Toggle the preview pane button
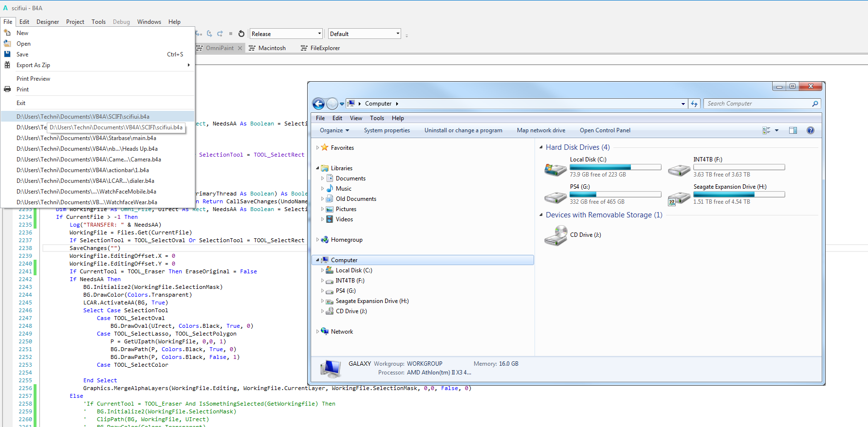Image resolution: width=868 pixels, height=427 pixels. [x=793, y=130]
